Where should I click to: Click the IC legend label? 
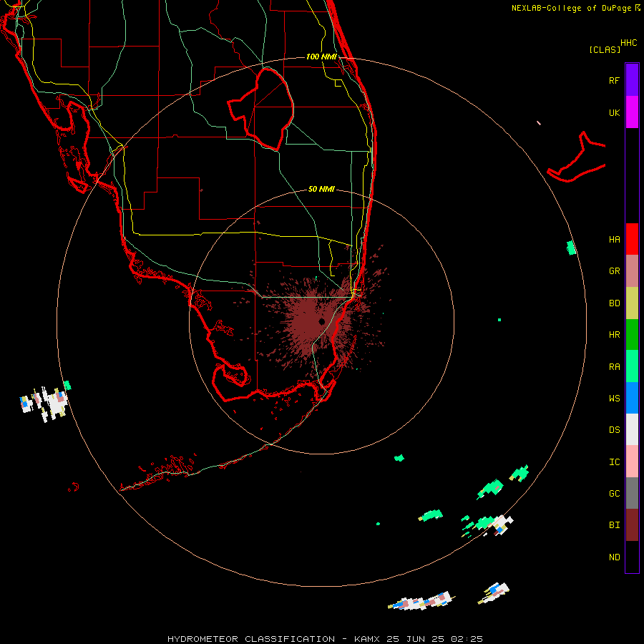614,462
